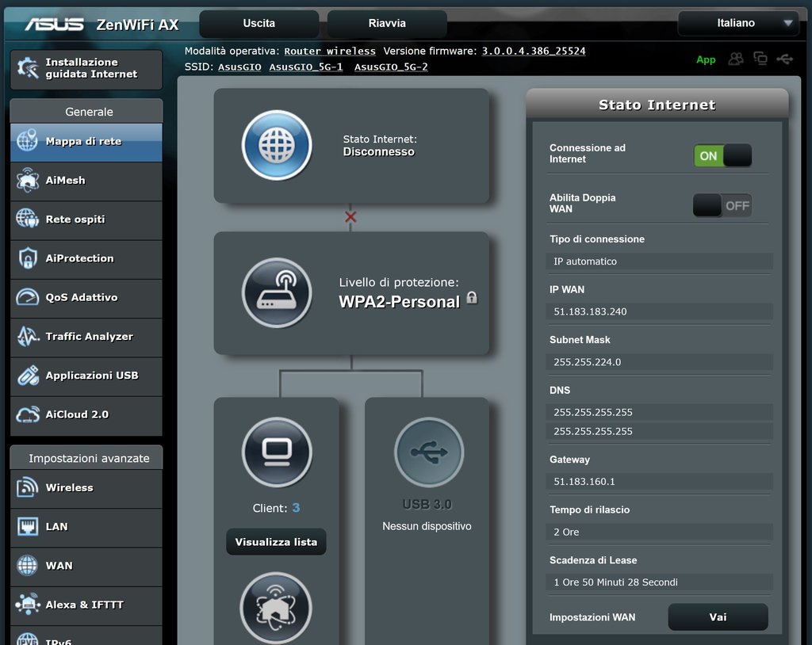Turn off the Connessione ad Internet switch

point(722,155)
